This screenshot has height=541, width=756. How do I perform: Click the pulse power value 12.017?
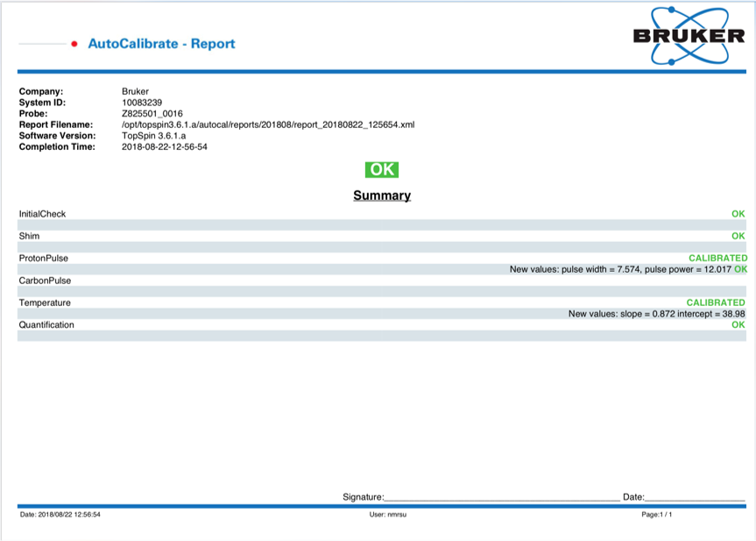[x=717, y=269]
